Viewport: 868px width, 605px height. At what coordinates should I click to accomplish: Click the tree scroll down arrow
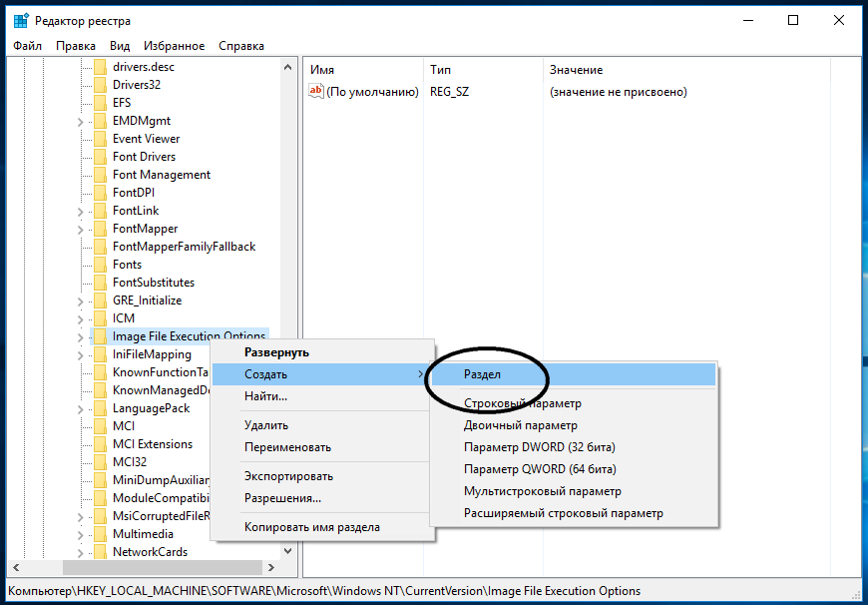coord(288,551)
